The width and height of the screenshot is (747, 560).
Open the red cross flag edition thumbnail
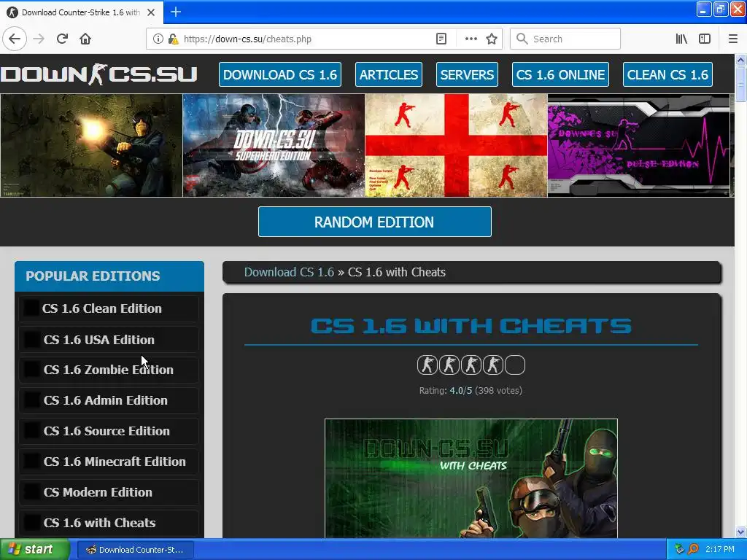point(457,145)
